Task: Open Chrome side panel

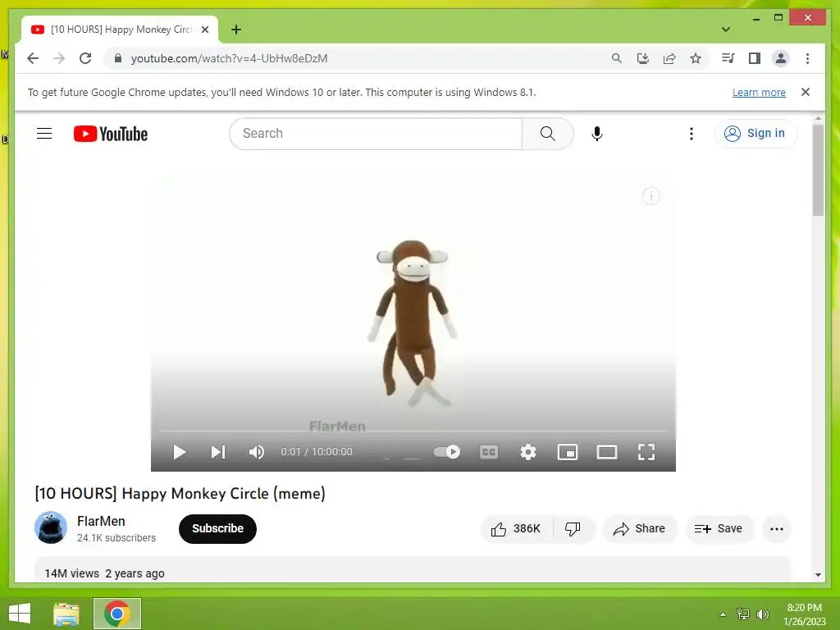Action: (x=755, y=58)
